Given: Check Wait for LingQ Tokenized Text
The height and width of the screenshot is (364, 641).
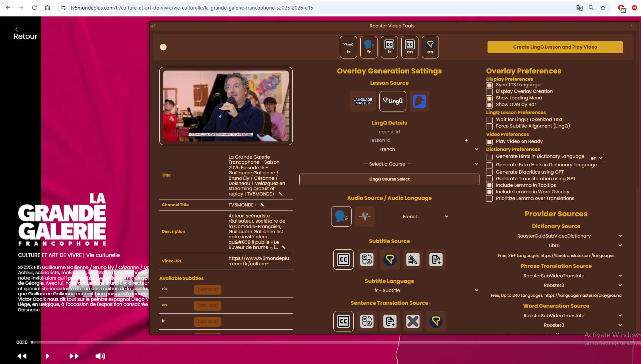Looking at the screenshot, I should coord(489,120).
